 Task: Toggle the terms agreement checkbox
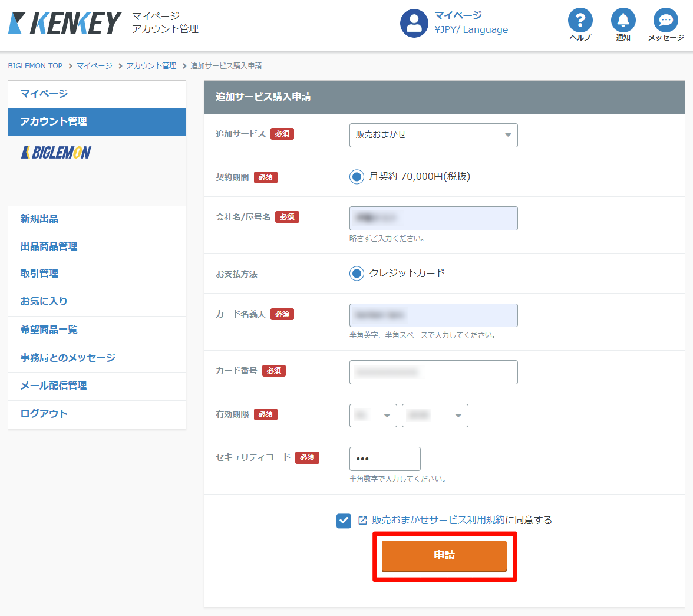pyautogui.click(x=344, y=521)
